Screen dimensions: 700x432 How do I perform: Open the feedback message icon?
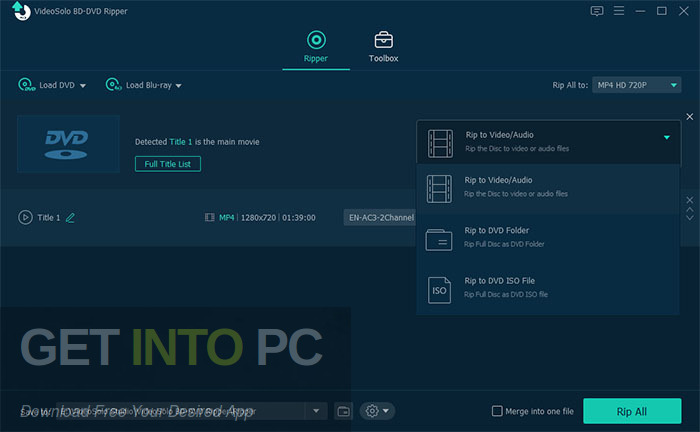tap(597, 11)
